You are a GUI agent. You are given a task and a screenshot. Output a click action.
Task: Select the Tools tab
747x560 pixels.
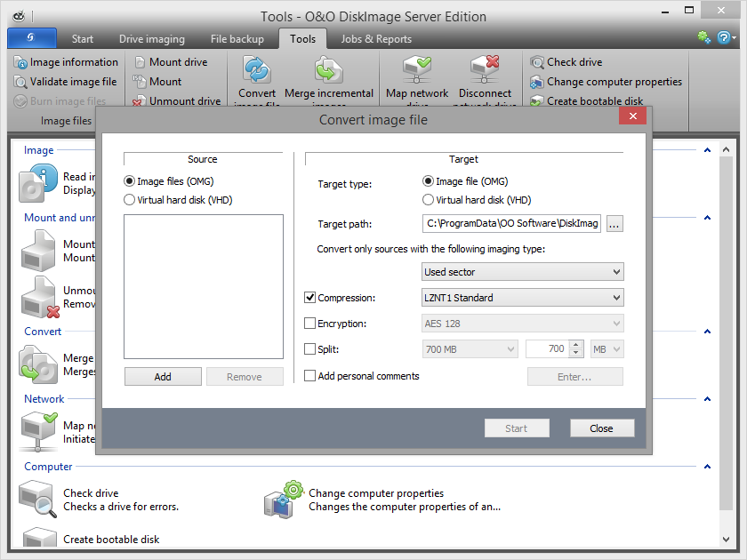coord(303,39)
